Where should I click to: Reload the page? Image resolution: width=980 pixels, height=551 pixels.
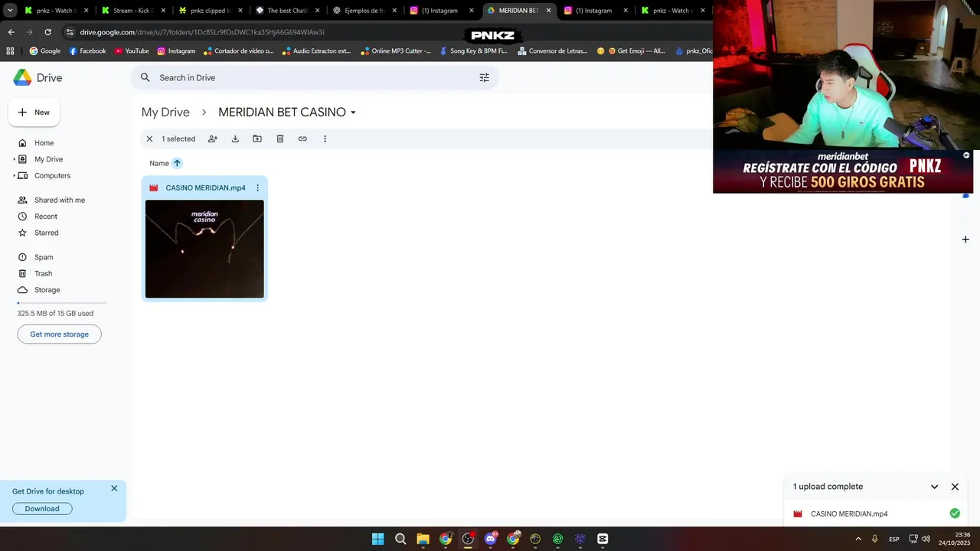click(48, 32)
